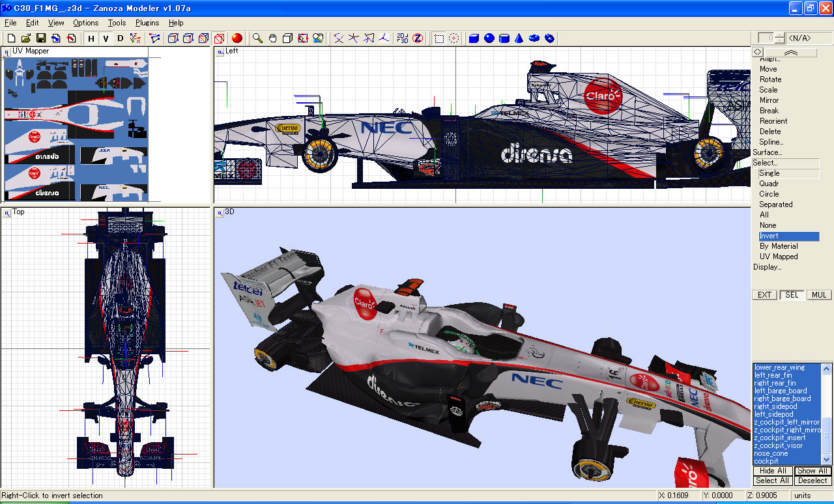
Task: Toggle the V axis lock button
Action: [106, 38]
